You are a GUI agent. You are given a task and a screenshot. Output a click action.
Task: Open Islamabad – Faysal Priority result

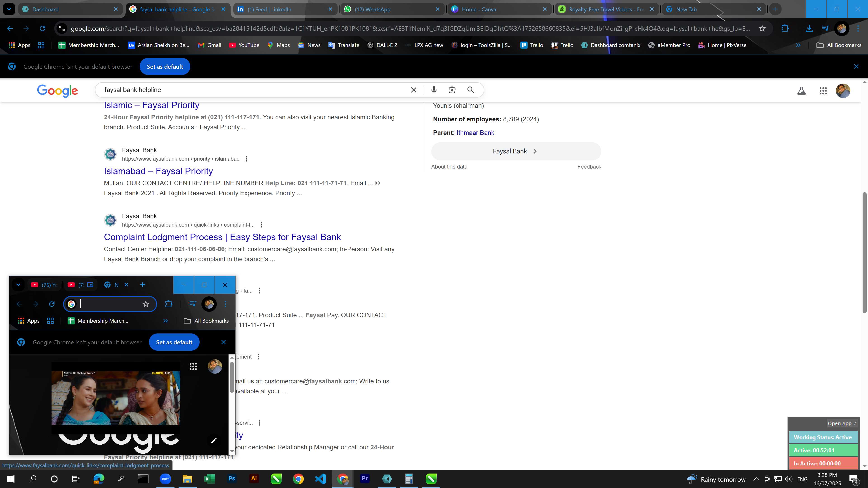158,171
